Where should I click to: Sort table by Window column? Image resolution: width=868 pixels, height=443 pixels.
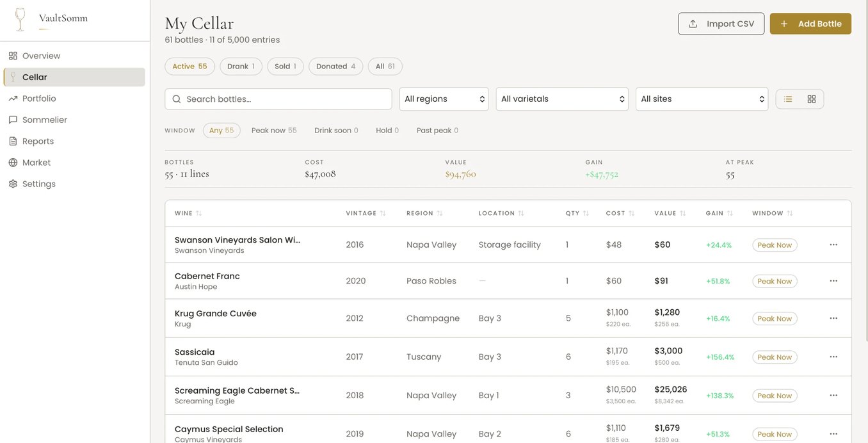coord(773,213)
